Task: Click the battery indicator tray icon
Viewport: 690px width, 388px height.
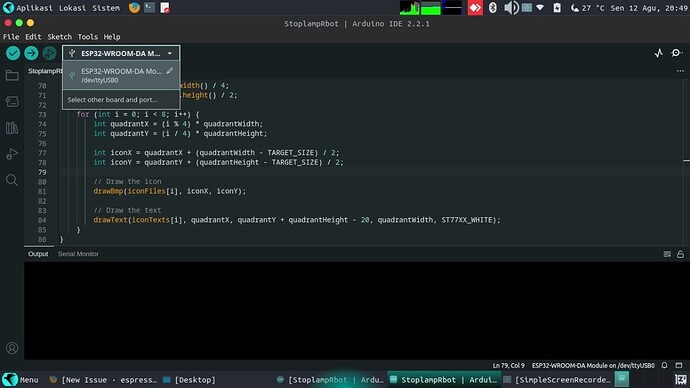Action: point(557,7)
